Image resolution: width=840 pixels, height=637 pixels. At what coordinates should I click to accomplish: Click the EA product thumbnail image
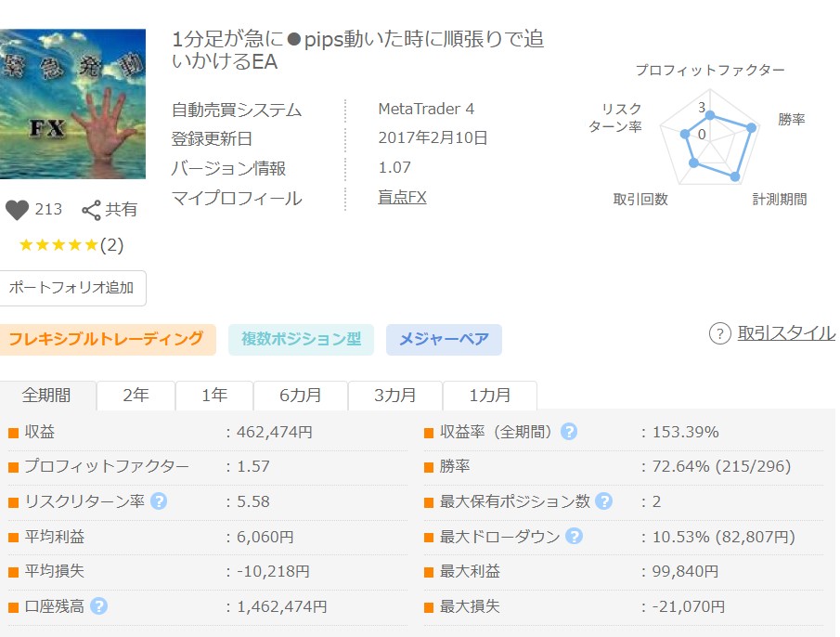click(x=72, y=104)
